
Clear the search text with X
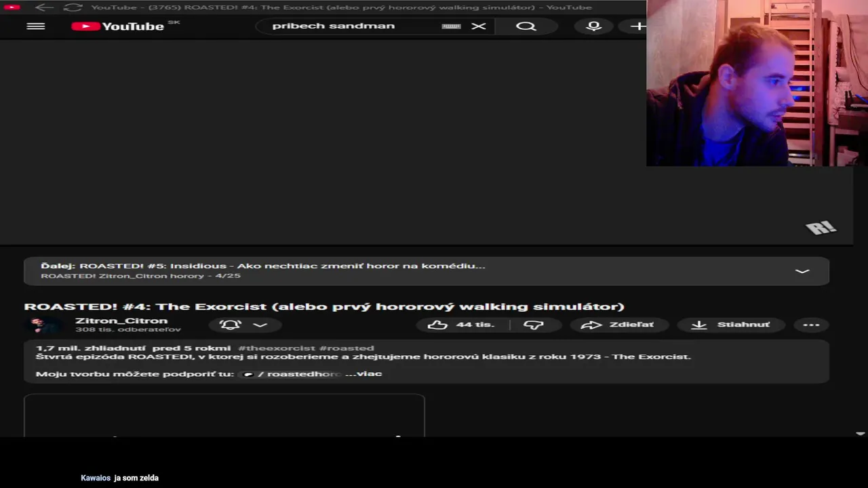point(479,26)
